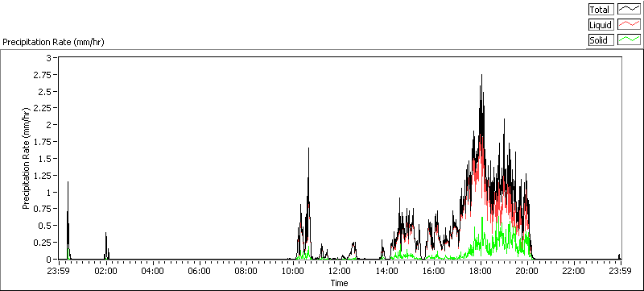Open the Solid plot green line swatch

coord(630,39)
